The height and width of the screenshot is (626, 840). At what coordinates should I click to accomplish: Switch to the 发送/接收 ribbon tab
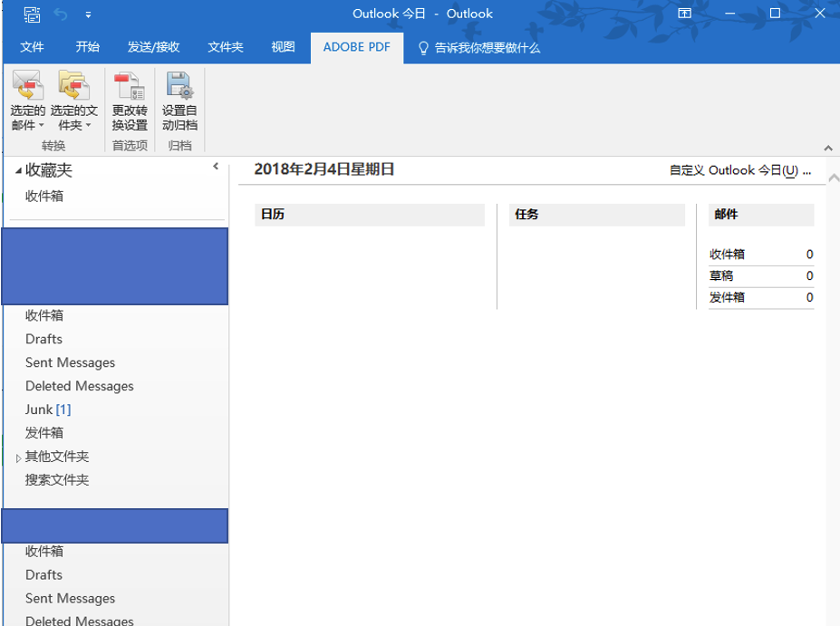point(153,47)
